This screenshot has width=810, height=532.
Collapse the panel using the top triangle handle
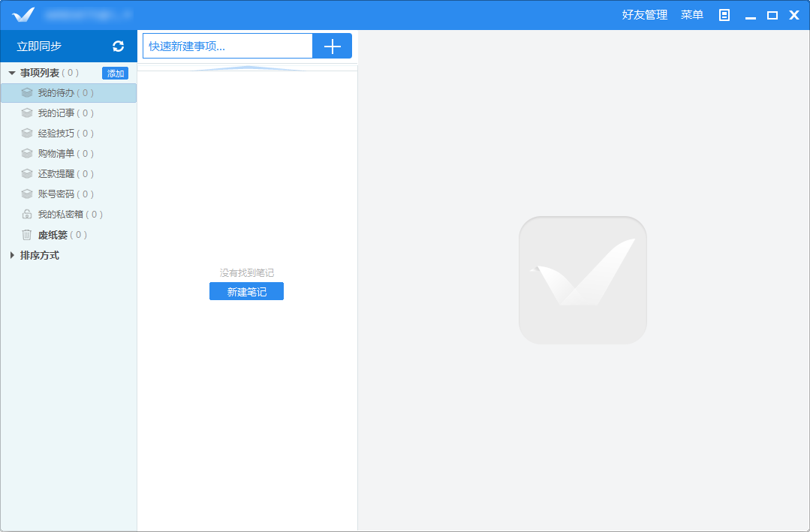pos(248,68)
